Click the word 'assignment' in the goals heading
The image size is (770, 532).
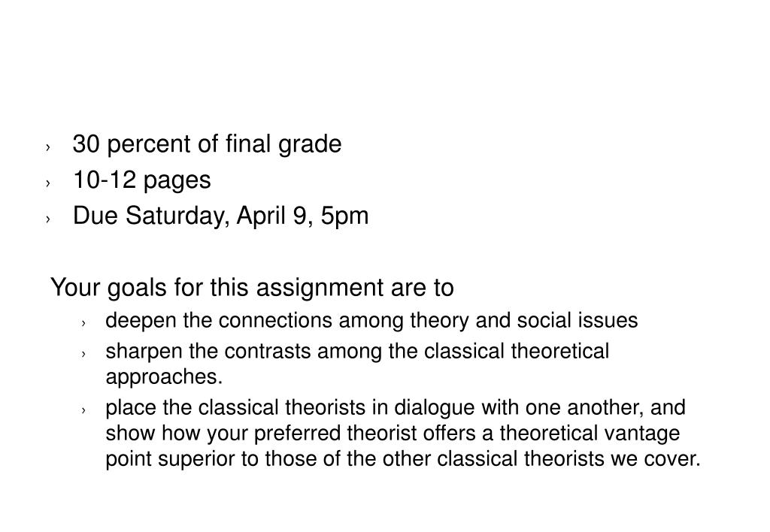click(x=320, y=288)
